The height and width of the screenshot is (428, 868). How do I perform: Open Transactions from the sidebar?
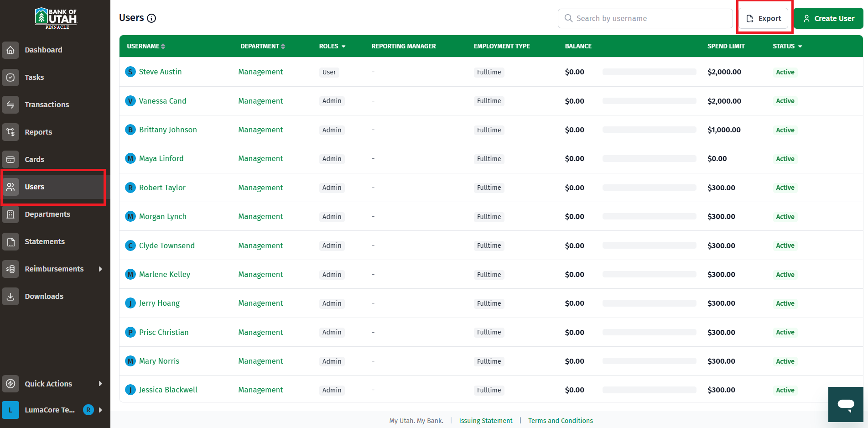click(47, 105)
